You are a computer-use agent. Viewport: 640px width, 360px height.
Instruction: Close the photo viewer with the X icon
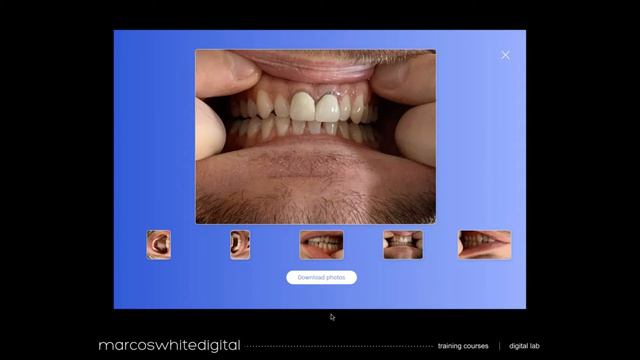(x=505, y=56)
